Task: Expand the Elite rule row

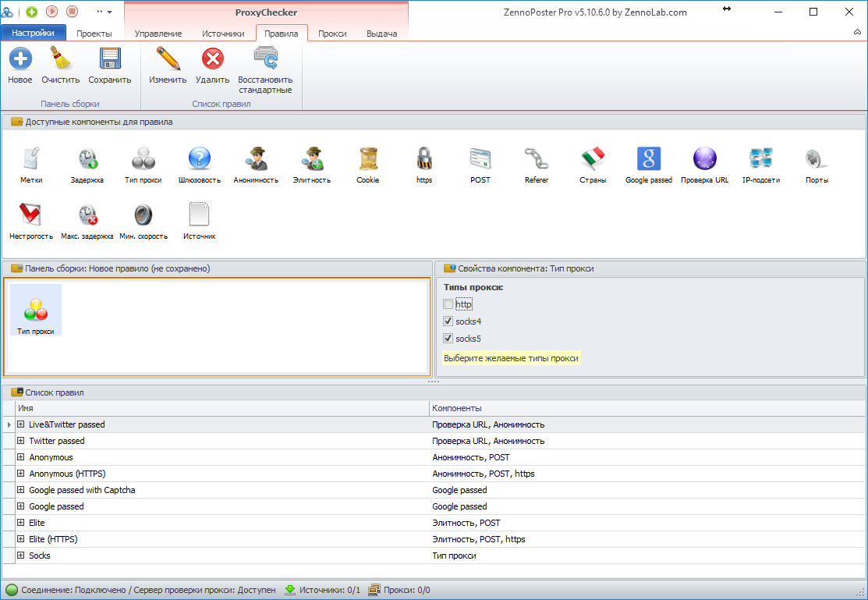Action: (20, 523)
